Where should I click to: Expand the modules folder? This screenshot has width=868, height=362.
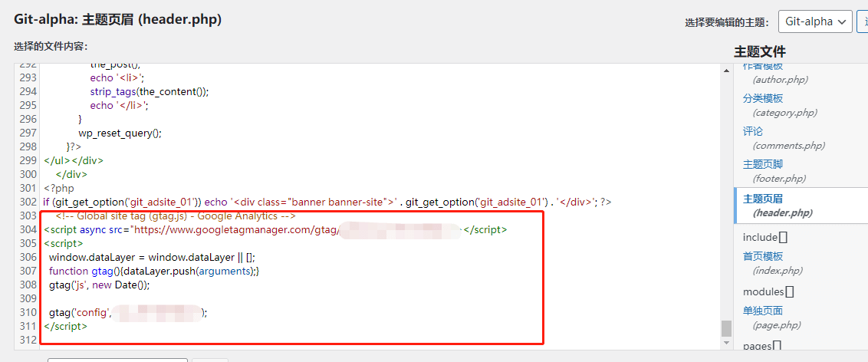coord(768,291)
